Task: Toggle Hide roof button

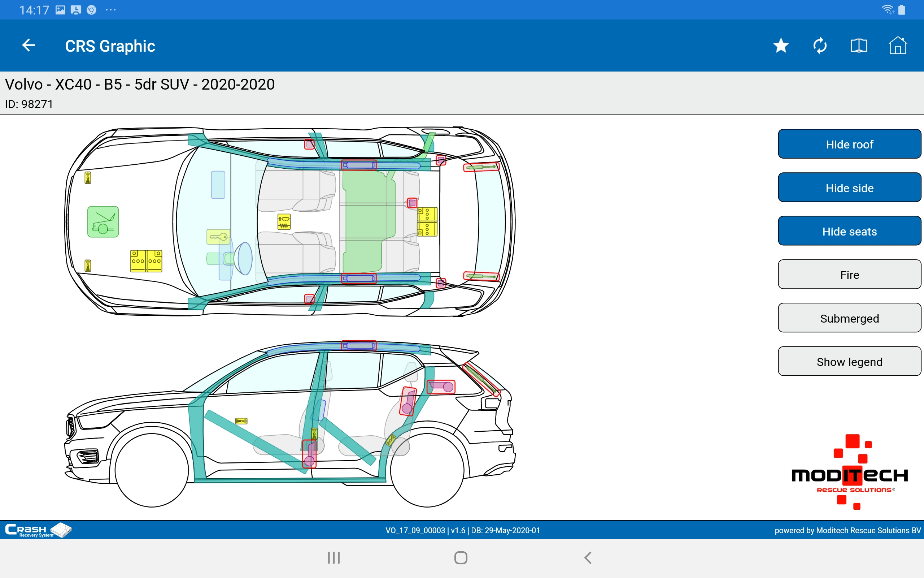Action: click(x=850, y=144)
